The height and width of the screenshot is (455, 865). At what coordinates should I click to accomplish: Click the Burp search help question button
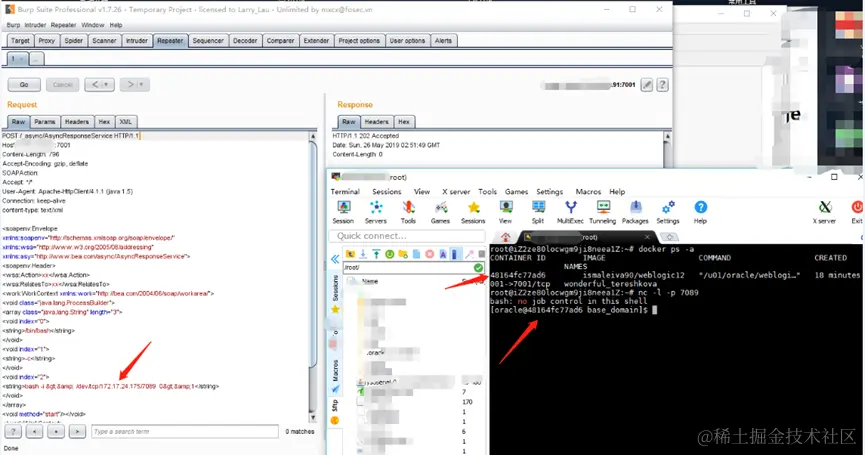[x=13, y=431]
